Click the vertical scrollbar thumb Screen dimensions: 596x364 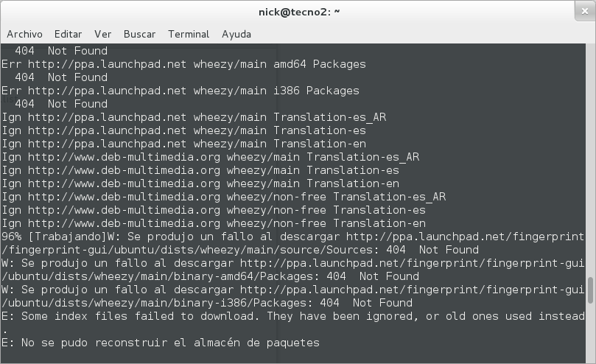[590, 290]
